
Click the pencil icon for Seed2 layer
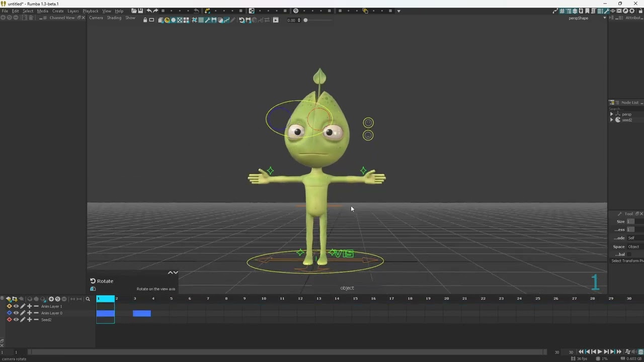coord(23,320)
